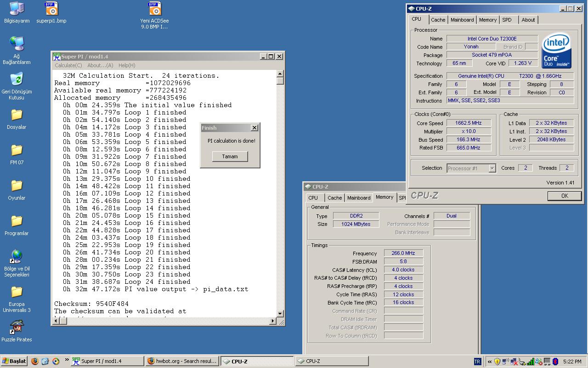
Task: Click front CPU-Z title bar icon
Action: pyautogui.click(x=412, y=8)
